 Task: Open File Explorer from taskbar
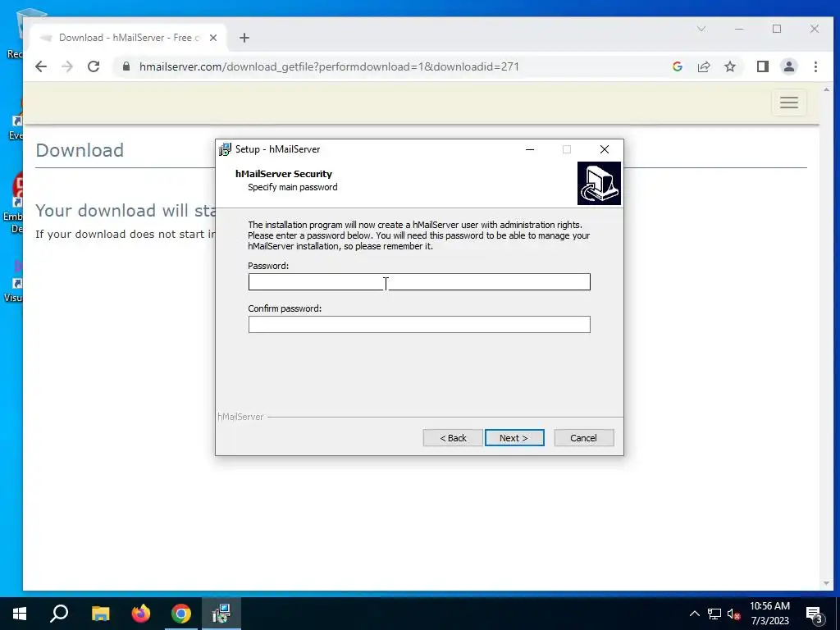100,614
